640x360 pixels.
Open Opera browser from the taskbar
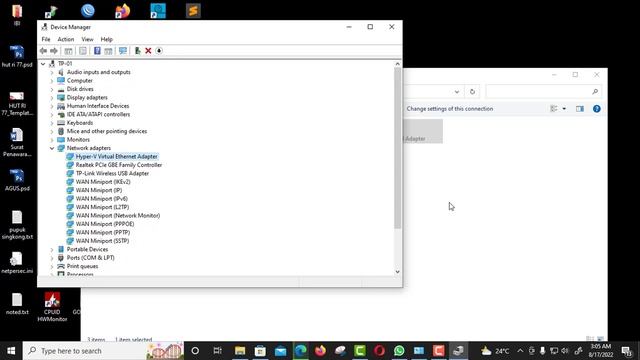pyautogui.click(x=380, y=351)
